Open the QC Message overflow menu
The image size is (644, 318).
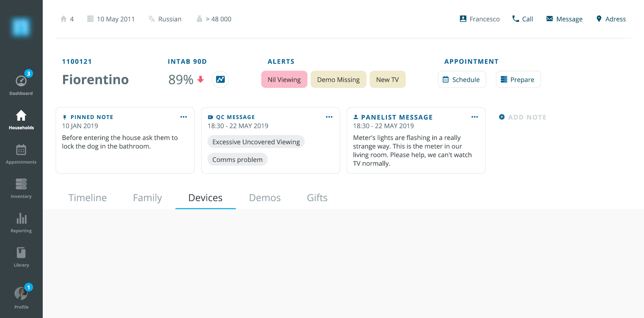[329, 117]
